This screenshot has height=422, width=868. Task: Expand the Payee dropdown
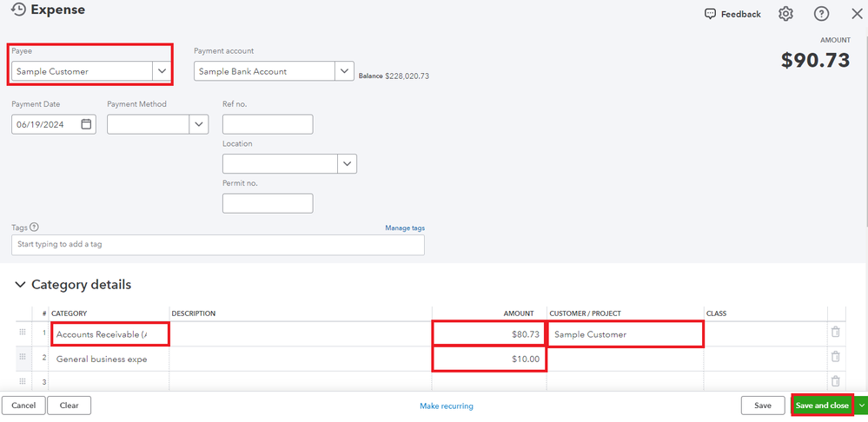162,71
